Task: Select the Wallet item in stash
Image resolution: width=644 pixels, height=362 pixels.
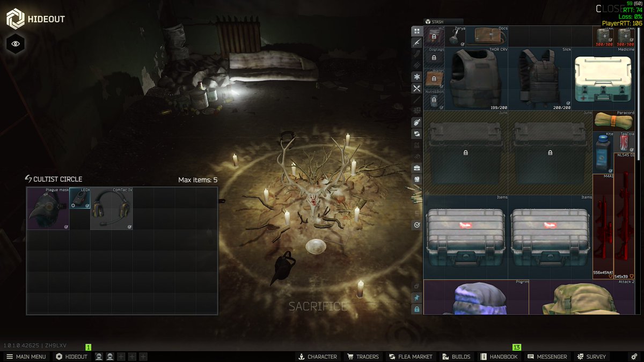Action: (434, 78)
